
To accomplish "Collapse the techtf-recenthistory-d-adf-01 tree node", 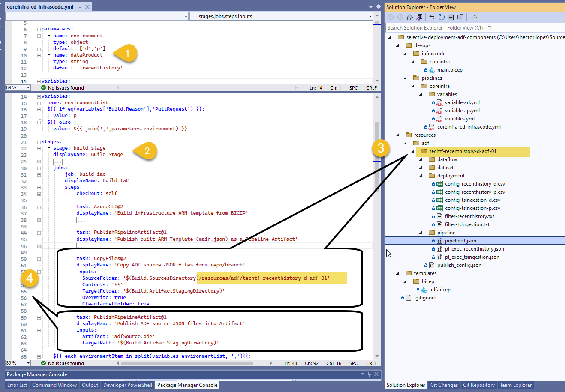I will 412,151.
